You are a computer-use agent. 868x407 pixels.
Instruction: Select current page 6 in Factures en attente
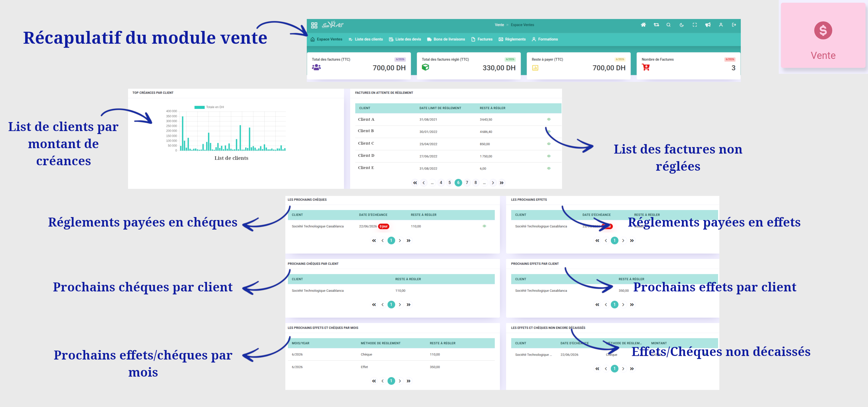(x=458, y=183)
